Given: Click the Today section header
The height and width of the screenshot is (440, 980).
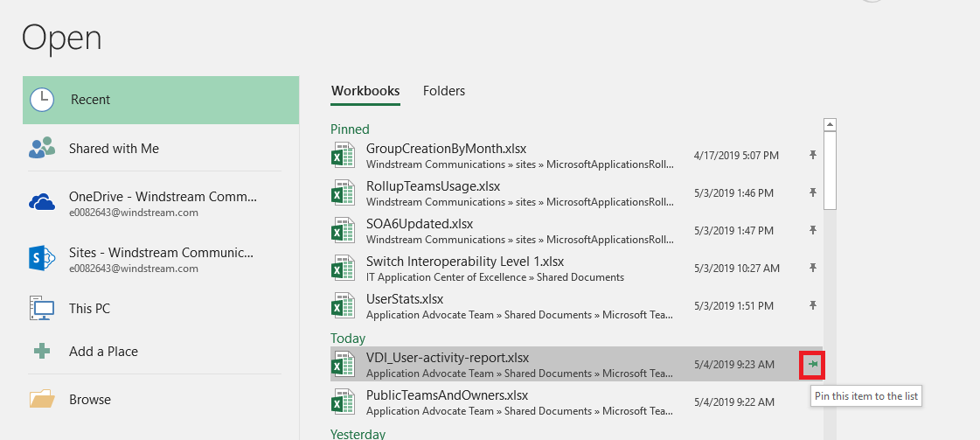Looking at the screenshot, I should click(x=348, y=339).
